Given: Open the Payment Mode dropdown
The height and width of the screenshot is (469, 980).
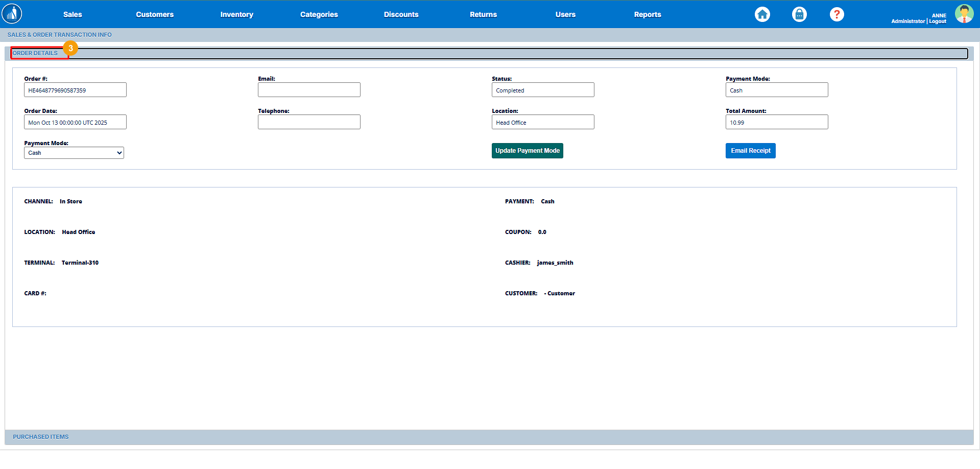Looking at the screenshot, I should [x=74, y=153].
